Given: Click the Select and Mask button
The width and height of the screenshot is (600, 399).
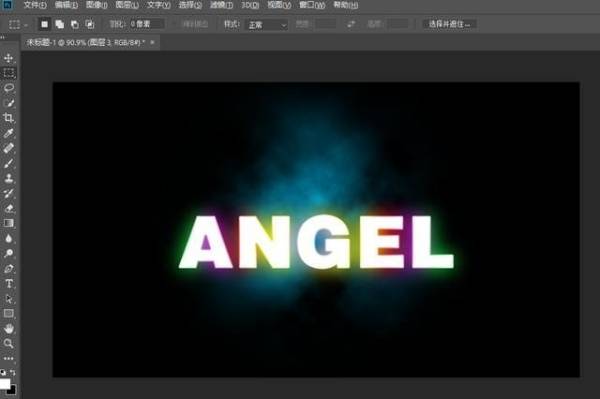Looking at the screenshot, I should (x=449, y=24).
